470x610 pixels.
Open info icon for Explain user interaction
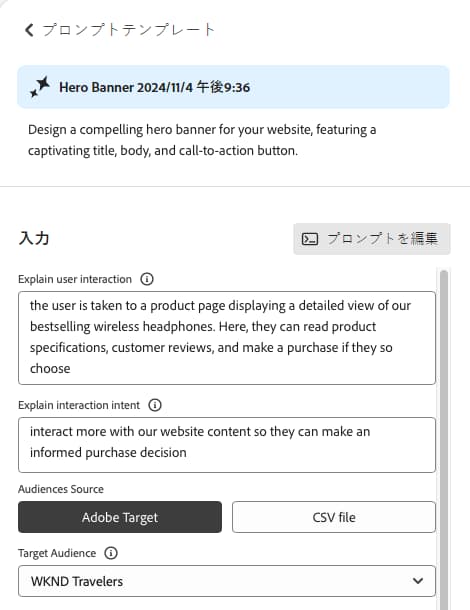click(147, 279)
